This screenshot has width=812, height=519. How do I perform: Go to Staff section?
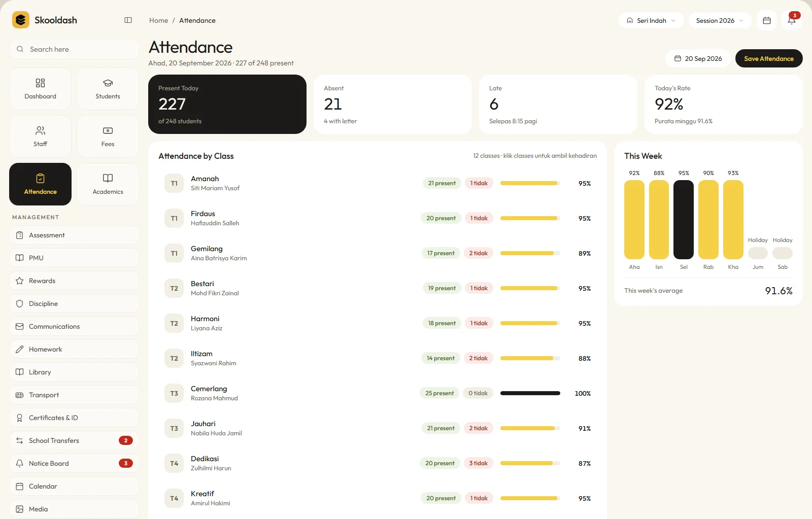point(41,136)
